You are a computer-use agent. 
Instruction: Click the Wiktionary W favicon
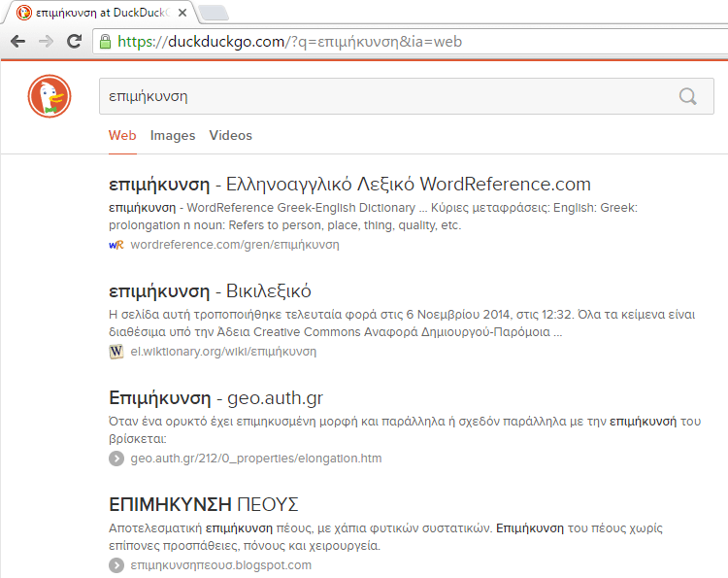tap(116, 352)
